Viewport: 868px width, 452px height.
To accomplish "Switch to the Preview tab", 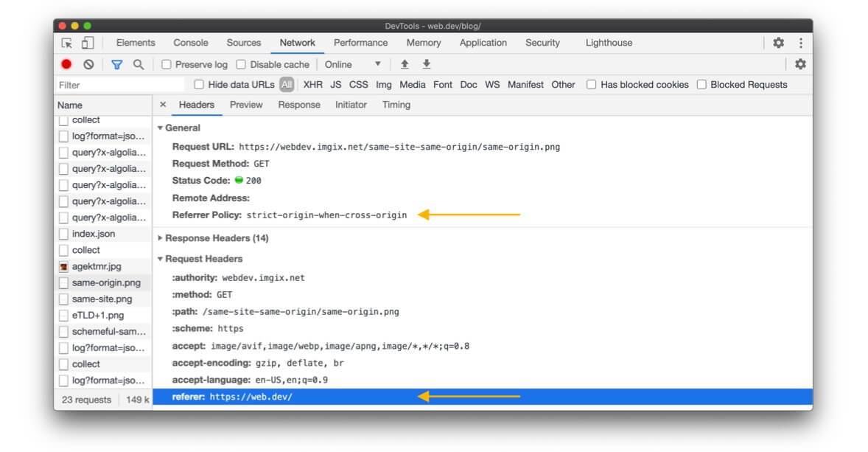I will [246, 104].
